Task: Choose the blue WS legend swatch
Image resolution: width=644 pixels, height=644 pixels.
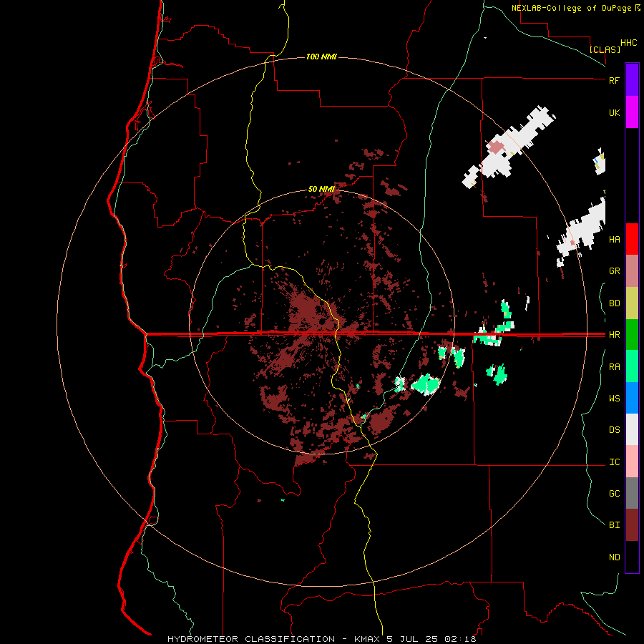Action: 632,398
